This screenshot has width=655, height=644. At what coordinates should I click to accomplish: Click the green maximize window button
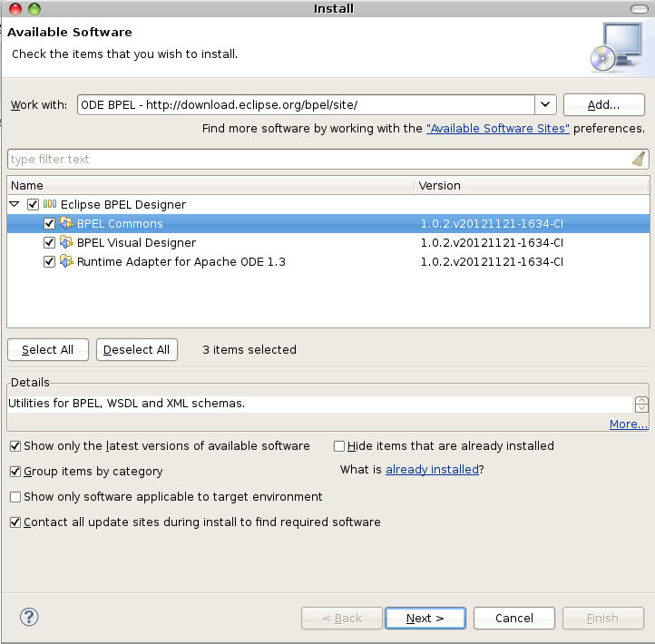point(34,9)
